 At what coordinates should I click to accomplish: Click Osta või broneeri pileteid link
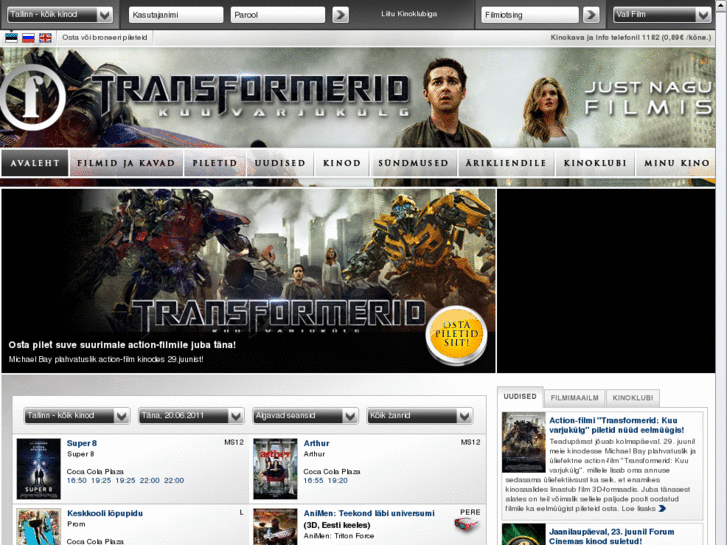[104, 37]
